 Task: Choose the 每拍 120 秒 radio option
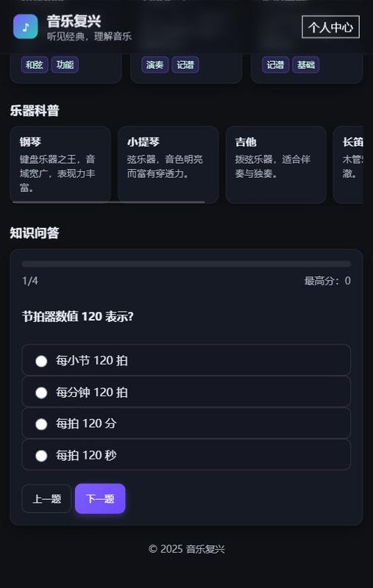point(186,455)
